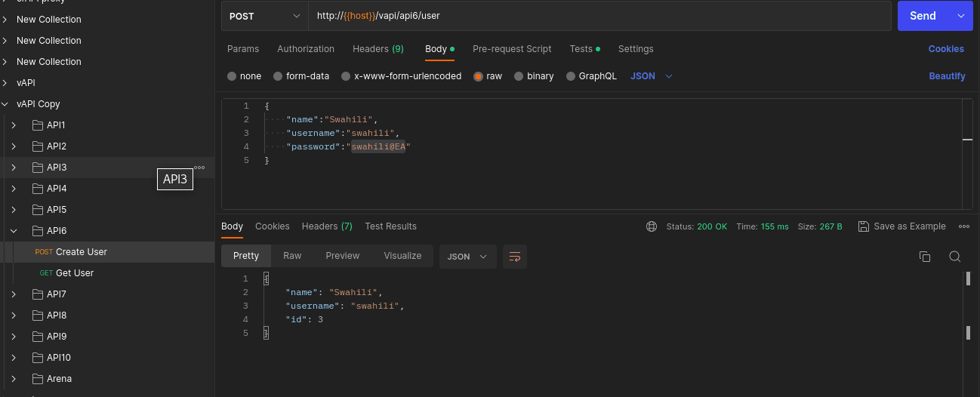Expand the API7 folder chevron
Viewport: 980px width, 397px height.
tap(14, 294)
